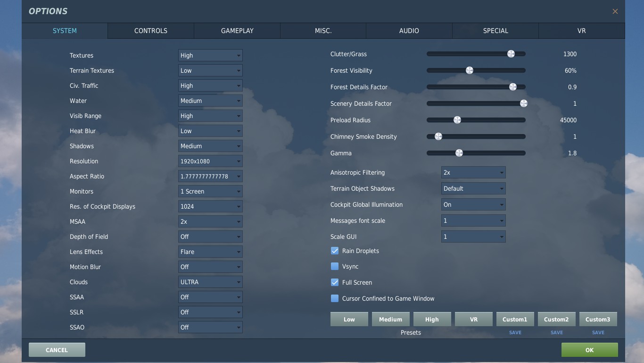Apply the High preset button

pos(432,319)
